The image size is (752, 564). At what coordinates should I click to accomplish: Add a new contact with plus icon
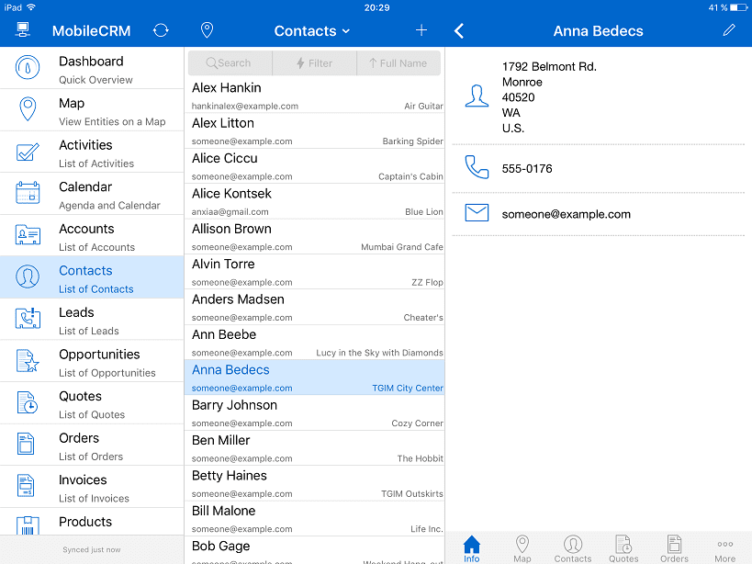point(421,31)
